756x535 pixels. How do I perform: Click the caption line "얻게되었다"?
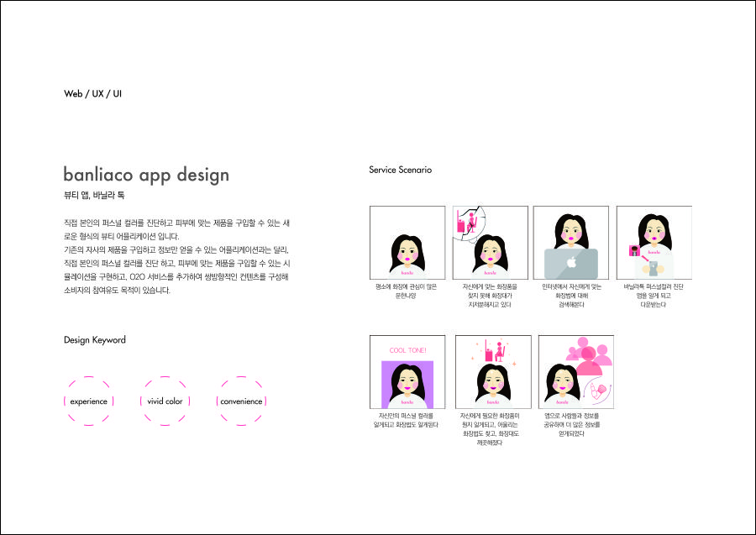pos(571,434)
